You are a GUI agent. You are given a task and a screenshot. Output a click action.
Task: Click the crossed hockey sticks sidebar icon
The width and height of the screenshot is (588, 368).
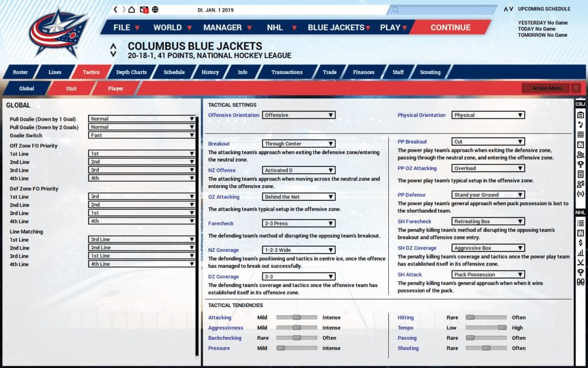click(581, 262)
